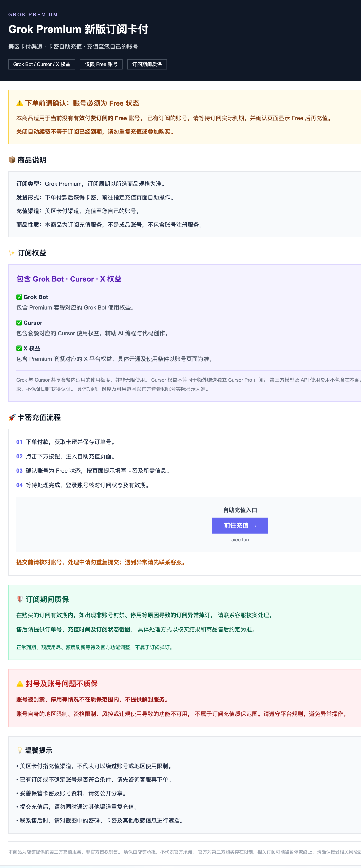Click the 订阅期间质保 tag in the header
The width and height of the screenshot is (361, 868).
click(147, 64)
